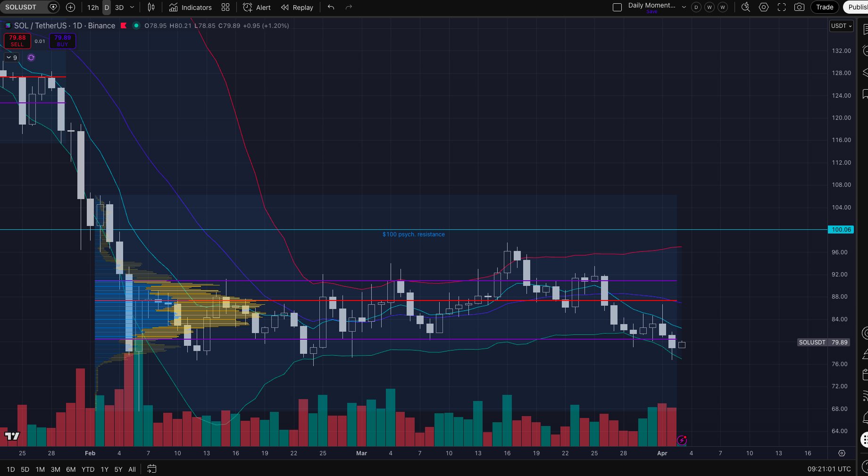Select the $100 psych. resistance text label
This screenshot has height=476, width=868.
pos(414,234)
